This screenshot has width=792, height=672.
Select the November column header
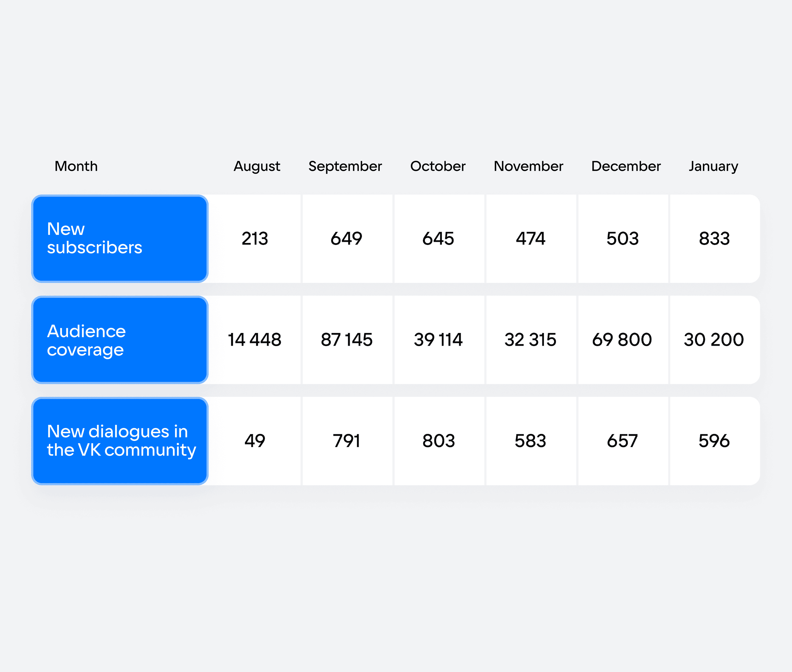click(528, 166)
